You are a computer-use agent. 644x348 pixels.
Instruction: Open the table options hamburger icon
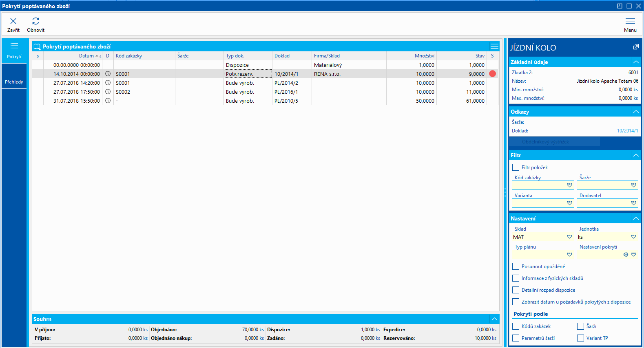click(x=494, y=46)
